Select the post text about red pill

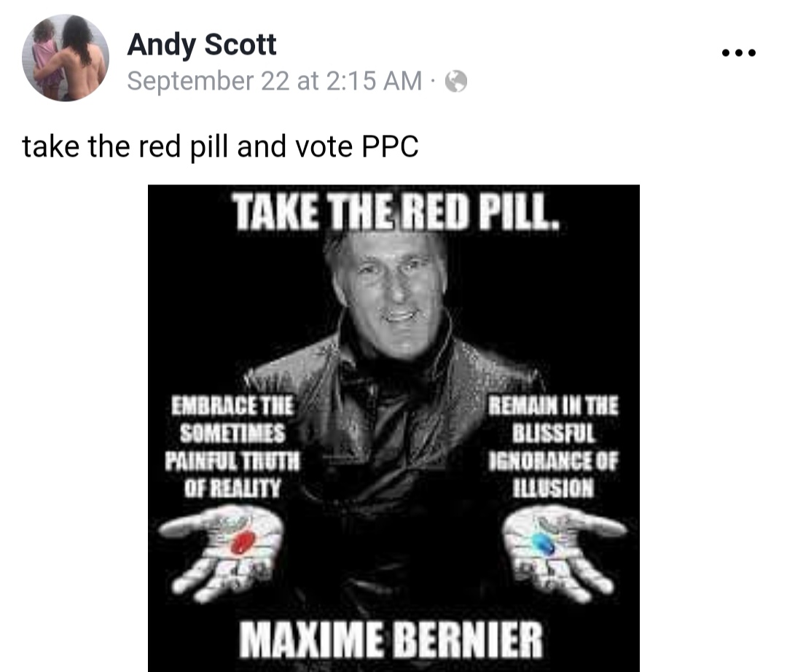[x=220, y=146]
